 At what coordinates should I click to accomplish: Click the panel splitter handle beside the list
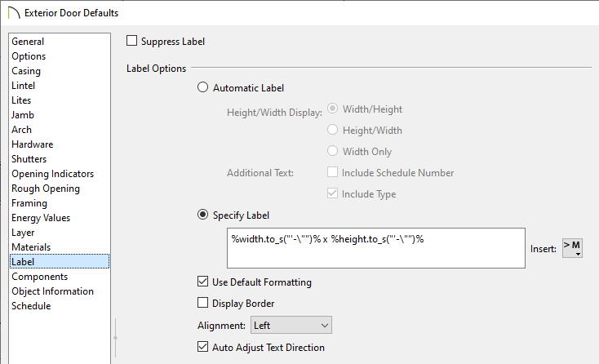pyautogui.click(x=115, y=338)
